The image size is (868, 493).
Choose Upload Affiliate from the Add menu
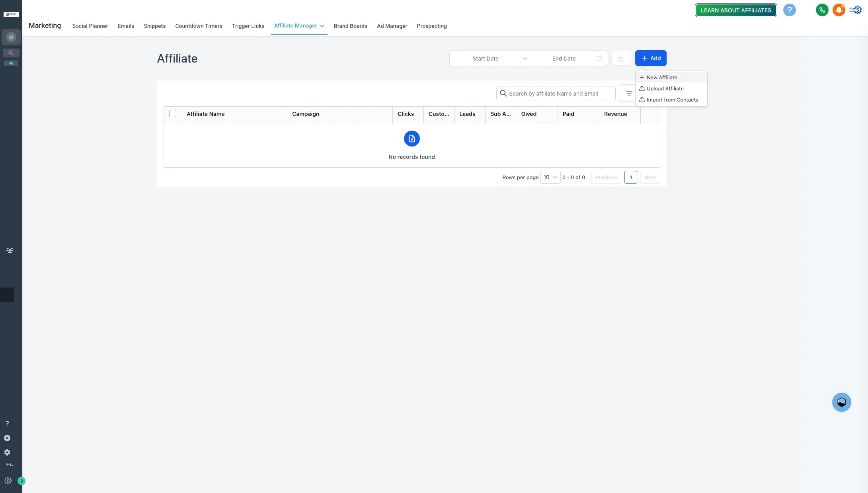[671, 88]
